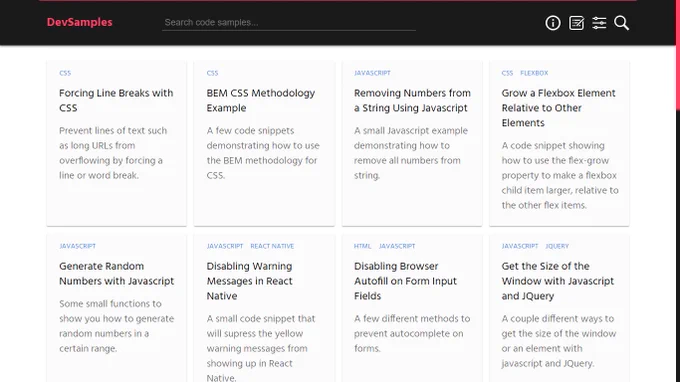Screen dimensions: 680x382
Task: Open Disabling Browser Autofill on Form Input Fields
Action: coord(405,281)
